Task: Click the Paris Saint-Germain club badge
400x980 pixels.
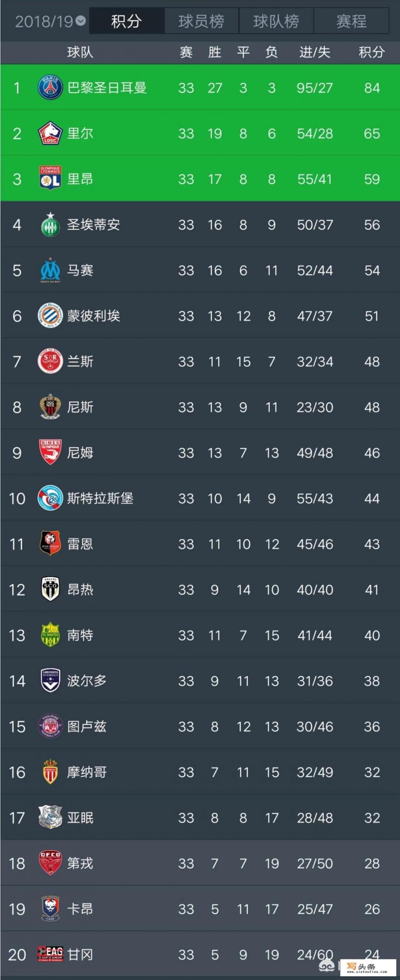Action: click(49, 88)
